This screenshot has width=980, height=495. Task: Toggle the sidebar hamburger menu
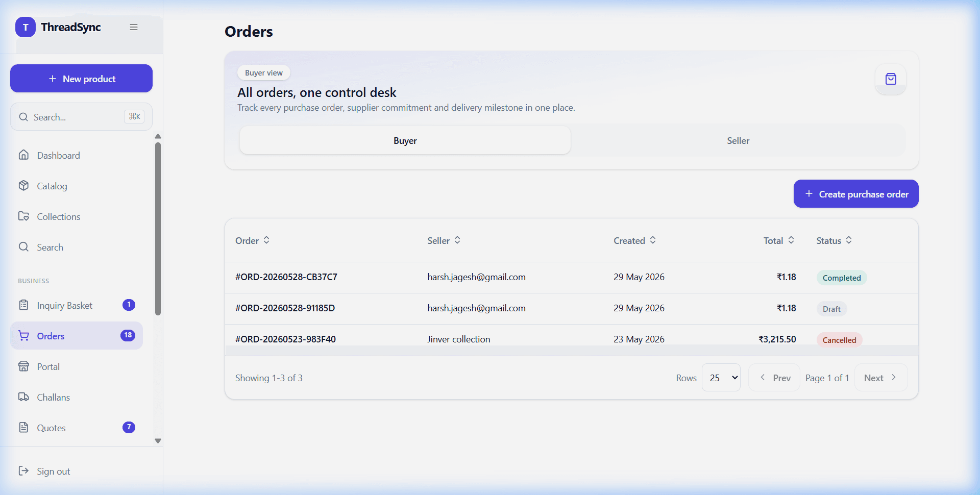click(134, 27)
